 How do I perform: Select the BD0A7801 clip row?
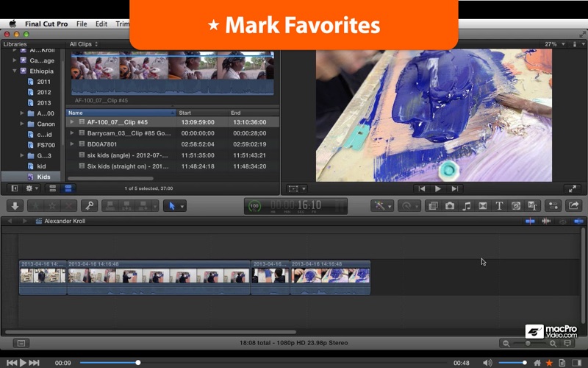173,144
